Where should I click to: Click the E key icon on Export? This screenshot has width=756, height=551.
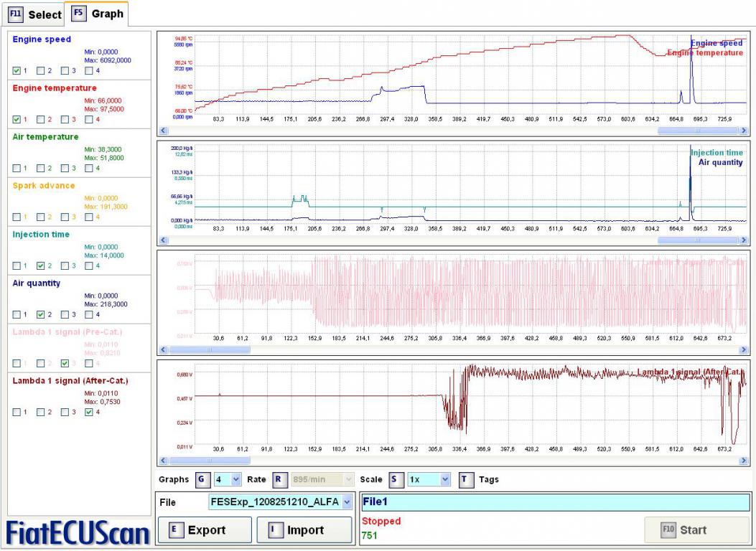pyautogui.click(x=175, y=529)
